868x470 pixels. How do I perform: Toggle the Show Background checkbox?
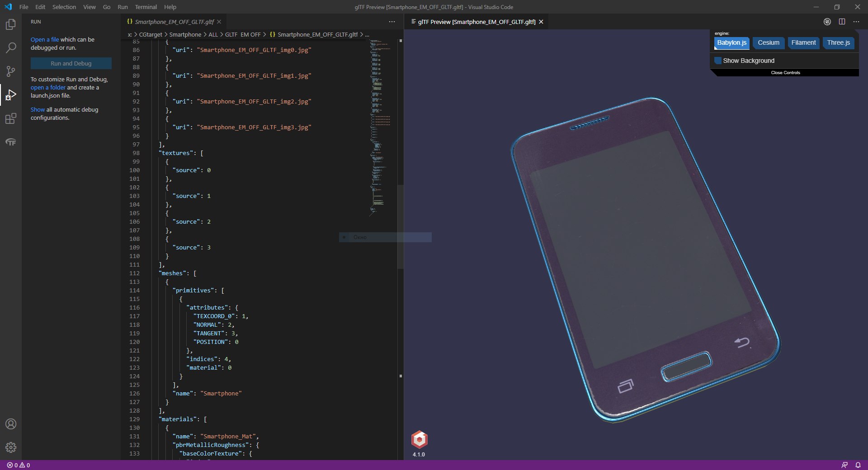[718, 61]
